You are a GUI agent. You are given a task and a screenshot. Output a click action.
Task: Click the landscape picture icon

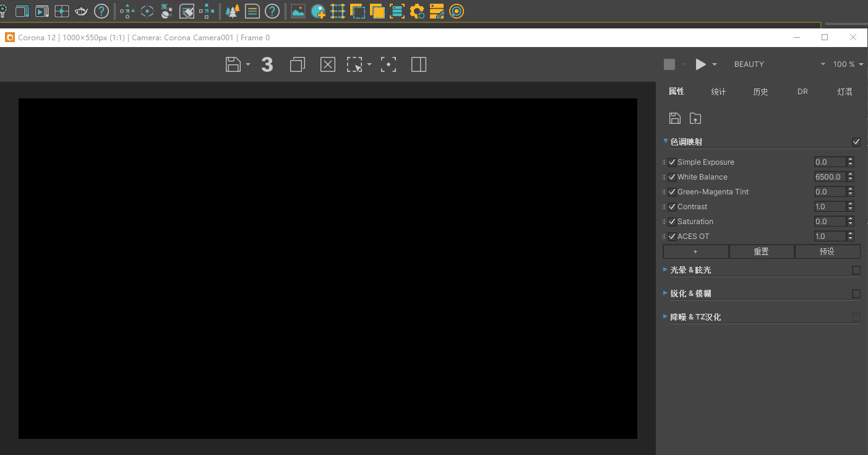coord(298,11)
